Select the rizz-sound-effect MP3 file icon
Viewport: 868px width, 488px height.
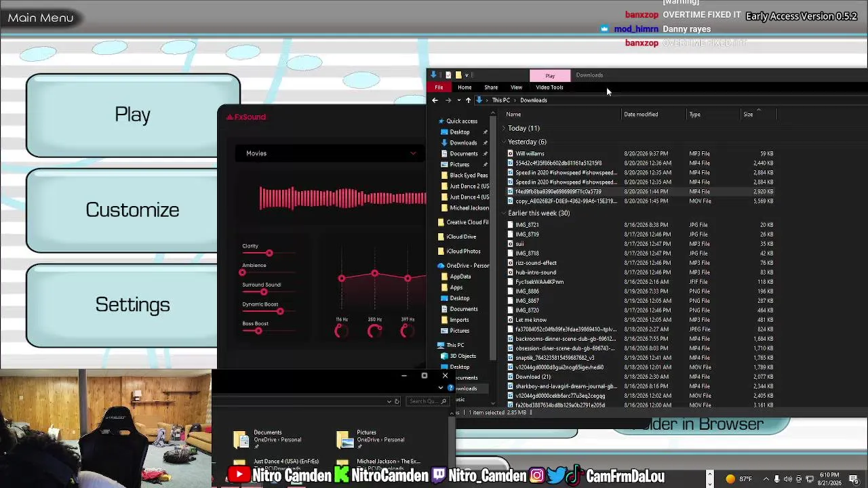510,263
